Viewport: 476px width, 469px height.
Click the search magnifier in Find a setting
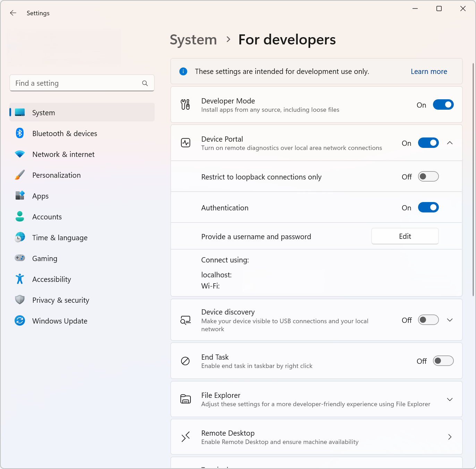click(x=145, y=83)
